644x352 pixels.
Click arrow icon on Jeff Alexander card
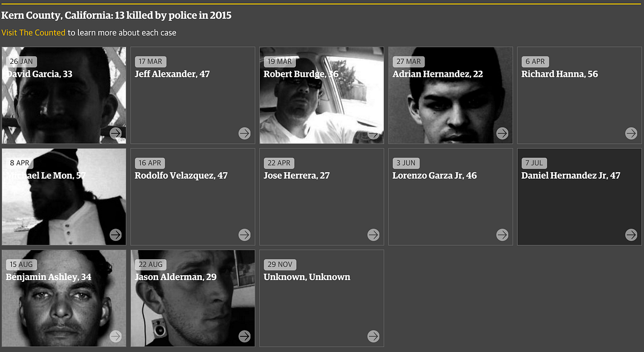tap(244, 133)
